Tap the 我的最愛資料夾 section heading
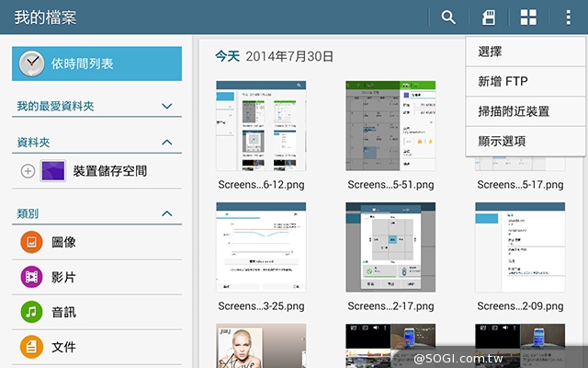Image resolution: width=588 pixels, height=368 pixels. (55, 107)
